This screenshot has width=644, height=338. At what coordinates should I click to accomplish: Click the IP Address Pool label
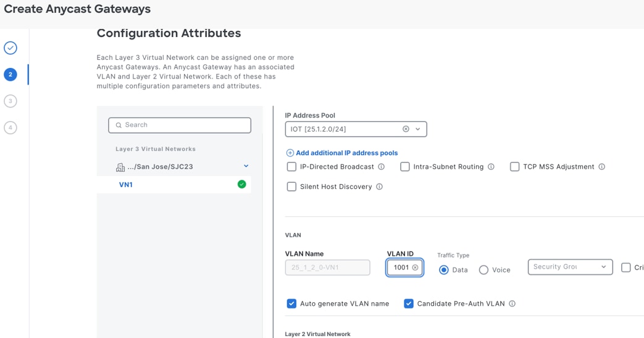coord(310,116)
